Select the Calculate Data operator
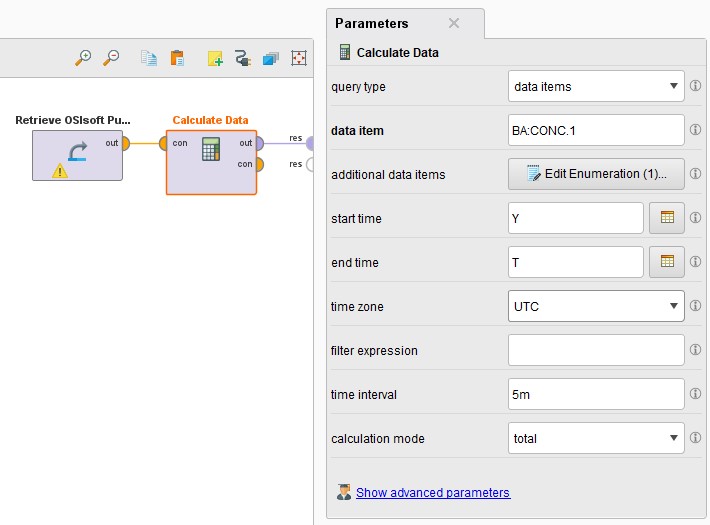Image resolution: width=710 pixels, height=525 pixels. point(211,161)
